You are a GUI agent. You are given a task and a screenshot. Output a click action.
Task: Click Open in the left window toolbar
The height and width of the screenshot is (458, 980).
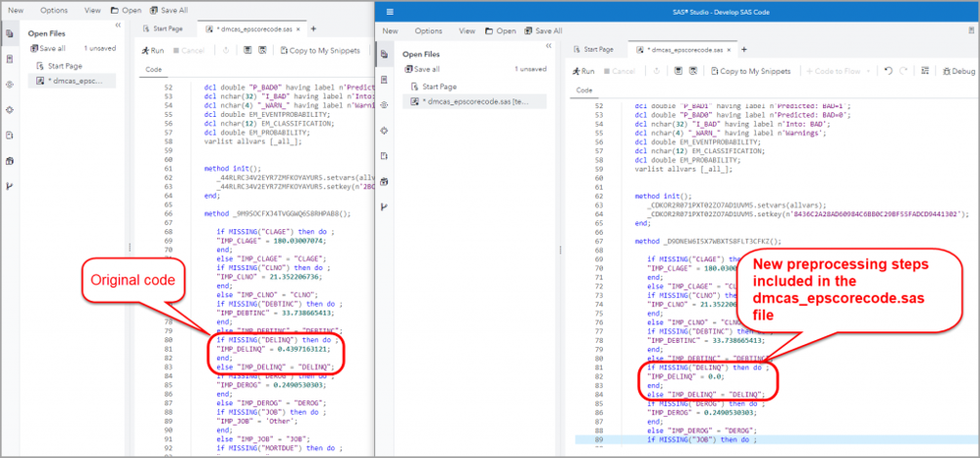click(126, 10)
